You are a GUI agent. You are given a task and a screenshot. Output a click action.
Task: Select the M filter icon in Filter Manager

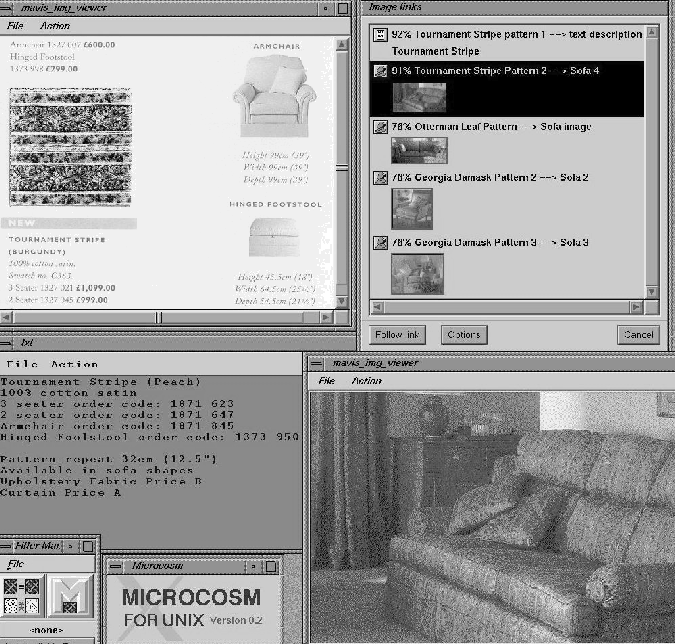click(70, 596)
